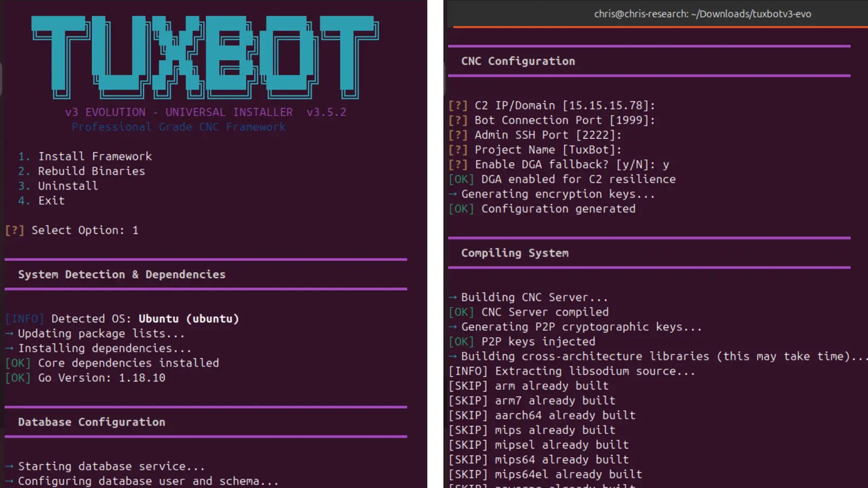Screen dimensions: 868x488
Task: Click the 'System Detection & Dependencies' header
Action: click(122, 274)
